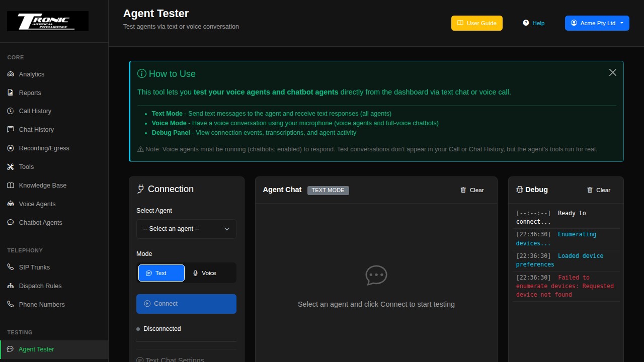The height and width of the screenshot is (362, 644).
Task: Open Analytics from the sidebar
Action: pyautogui.click(x=54, y=74)
